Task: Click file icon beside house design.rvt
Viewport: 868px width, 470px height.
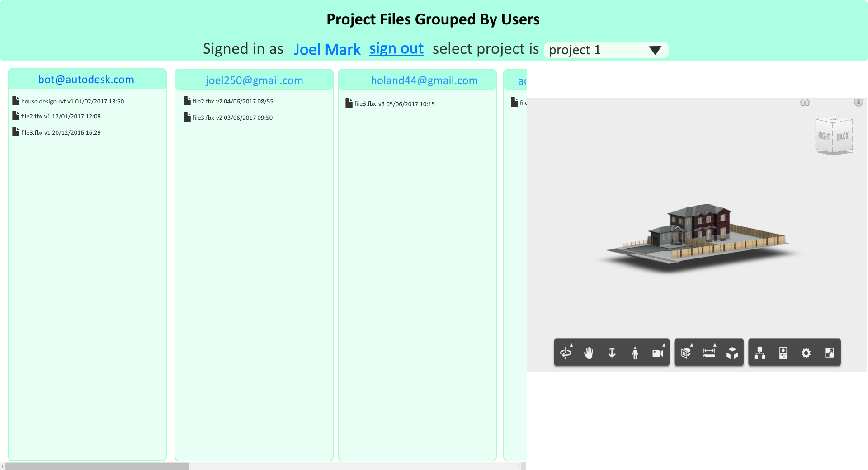Action: [16, 100]
